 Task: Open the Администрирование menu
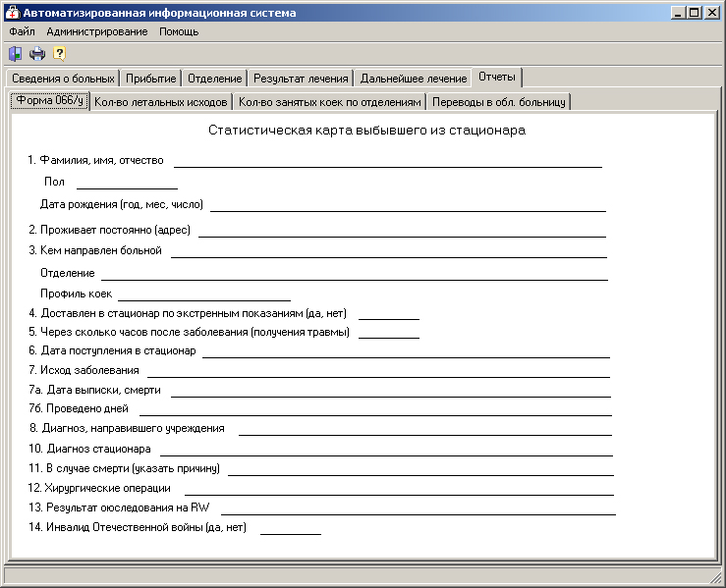(97, 31)
